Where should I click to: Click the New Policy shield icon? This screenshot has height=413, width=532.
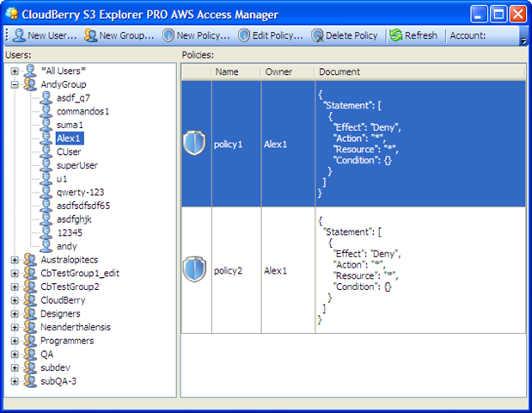coord(168,35)
